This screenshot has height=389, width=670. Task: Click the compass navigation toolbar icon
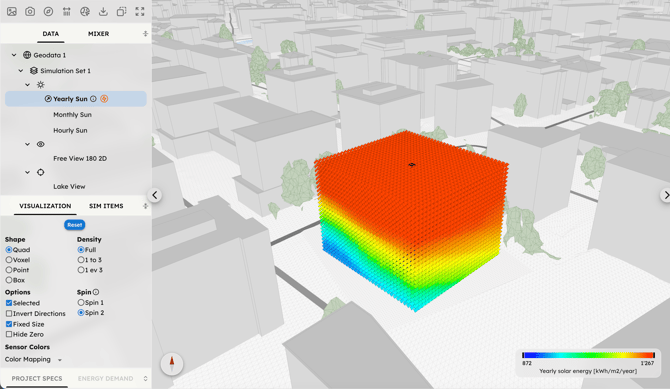[x=48, y=12]
